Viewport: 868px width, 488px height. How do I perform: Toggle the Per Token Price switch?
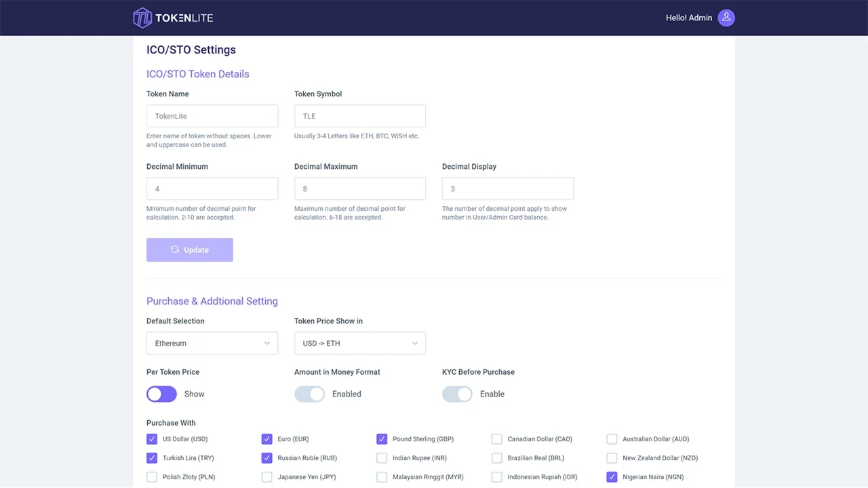pos(161,394)
